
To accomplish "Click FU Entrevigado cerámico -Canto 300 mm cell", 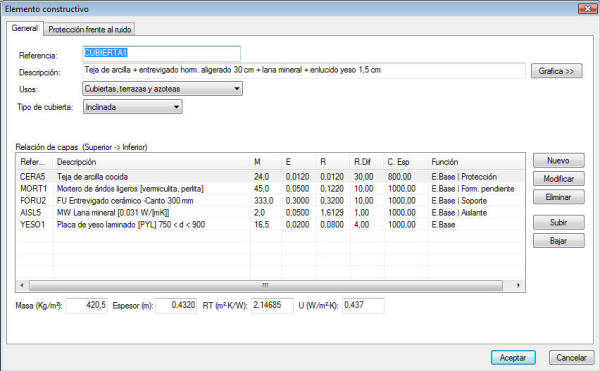I will coord(125,200).
